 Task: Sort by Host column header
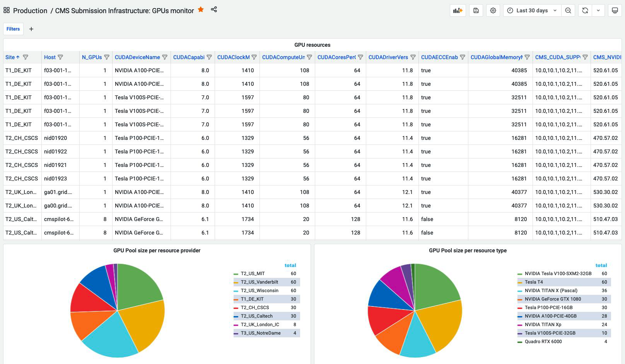point(50,57)
